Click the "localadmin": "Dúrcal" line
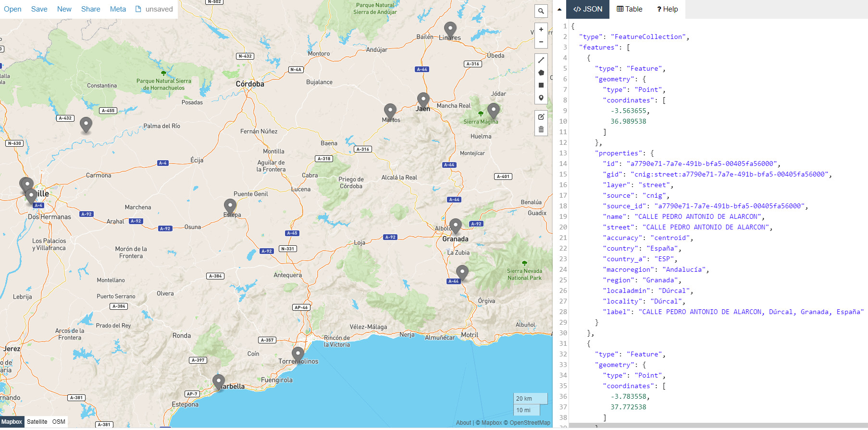The image size is (868, 430). pos(648,291)
